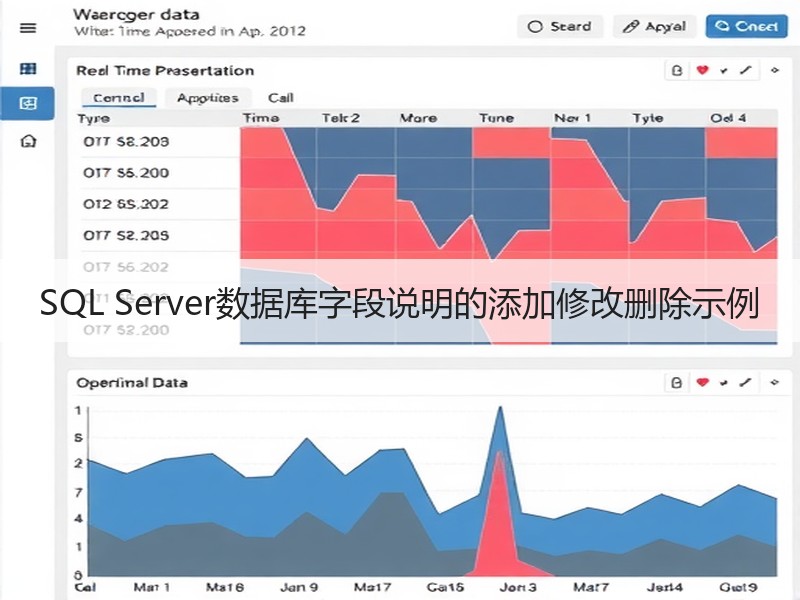Click the Tune column header
800x600 pixels.
coord(496,118)
